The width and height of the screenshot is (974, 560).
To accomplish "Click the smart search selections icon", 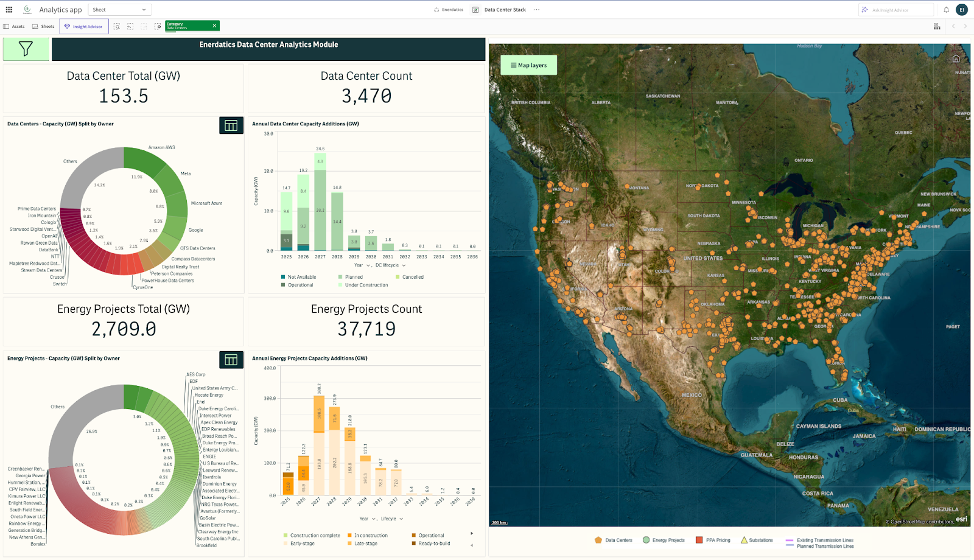I will [117, 27].
